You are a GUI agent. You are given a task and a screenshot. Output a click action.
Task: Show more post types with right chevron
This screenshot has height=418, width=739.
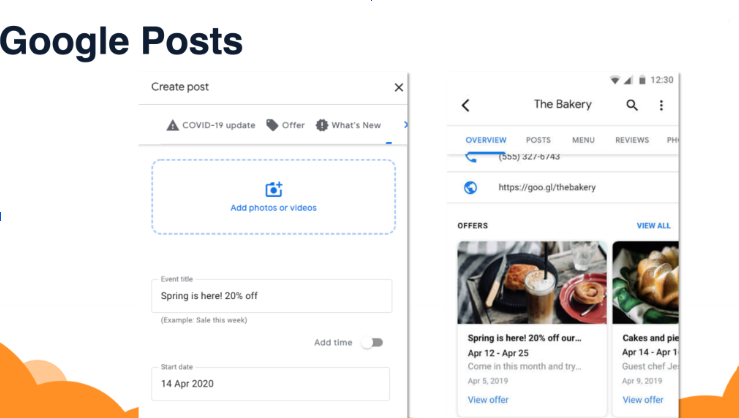tap(405, 124)
